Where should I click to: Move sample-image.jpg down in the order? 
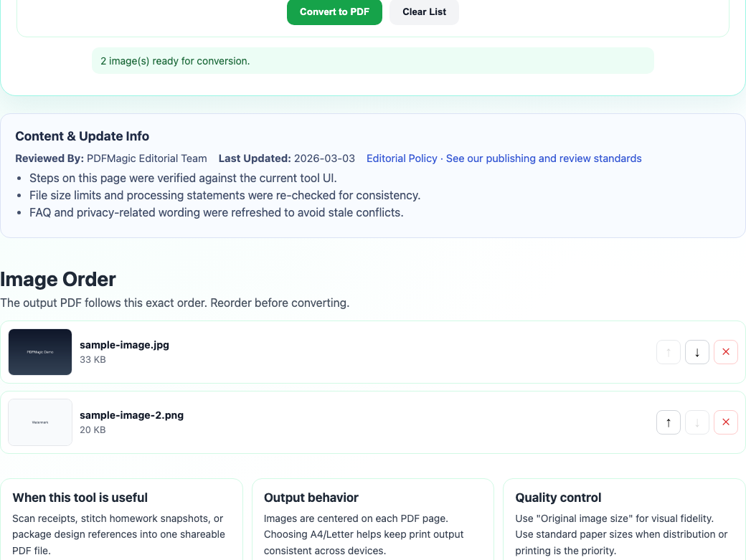(697, 352)
